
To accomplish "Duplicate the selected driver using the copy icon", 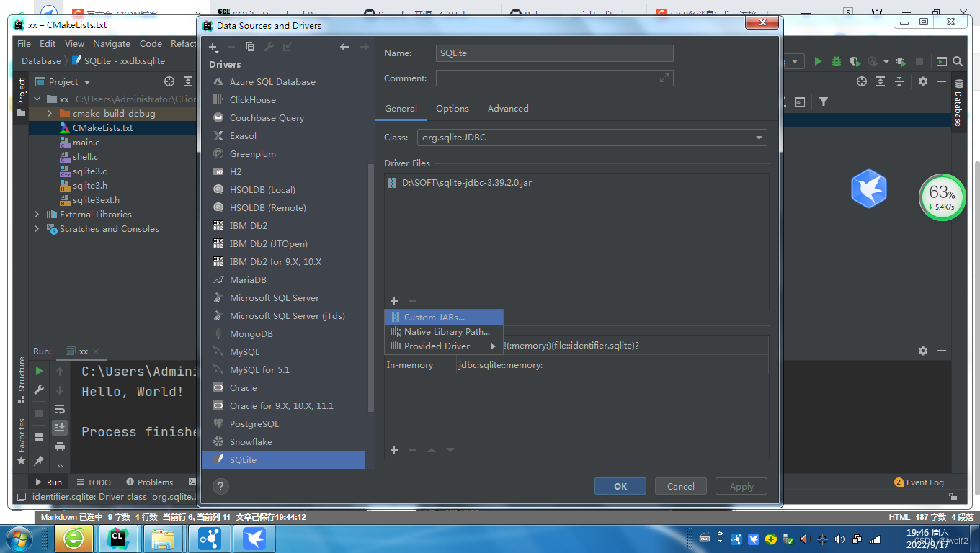I will point(250,45).
